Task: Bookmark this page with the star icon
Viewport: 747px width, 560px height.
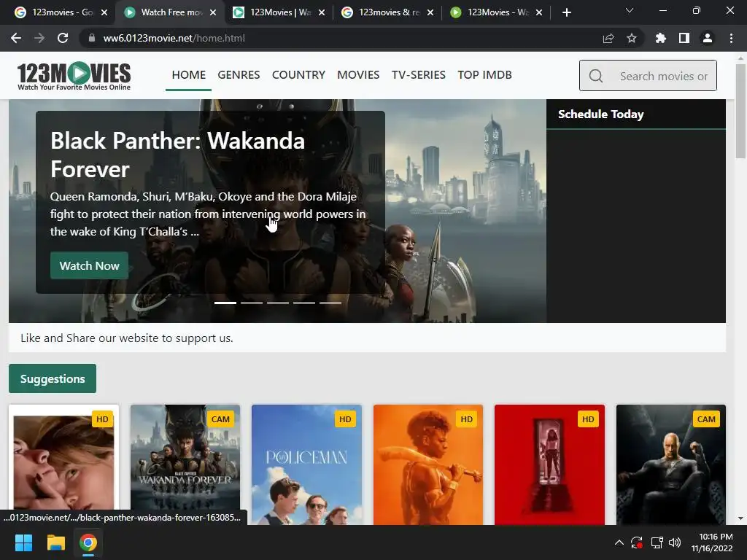Action: [x=632, y=38]
